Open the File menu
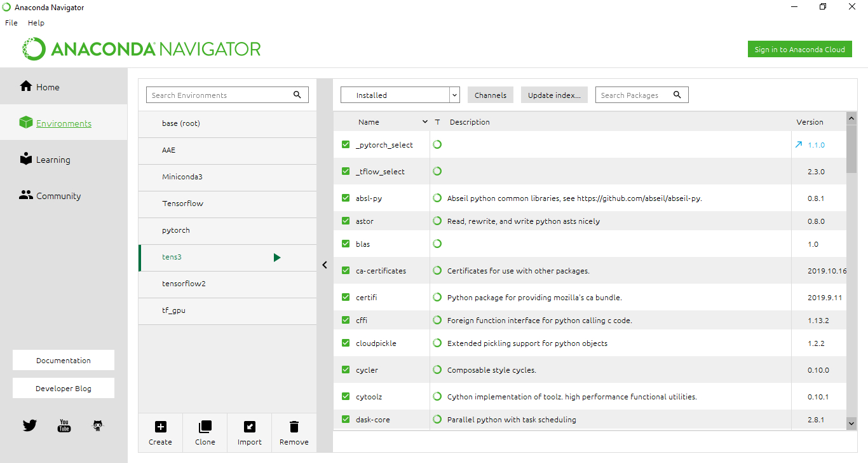 click(x=11, y=23)
